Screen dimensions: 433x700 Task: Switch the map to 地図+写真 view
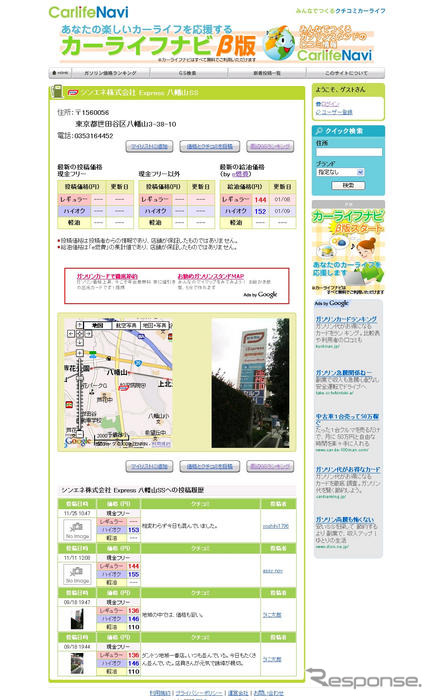click(154, 325)
